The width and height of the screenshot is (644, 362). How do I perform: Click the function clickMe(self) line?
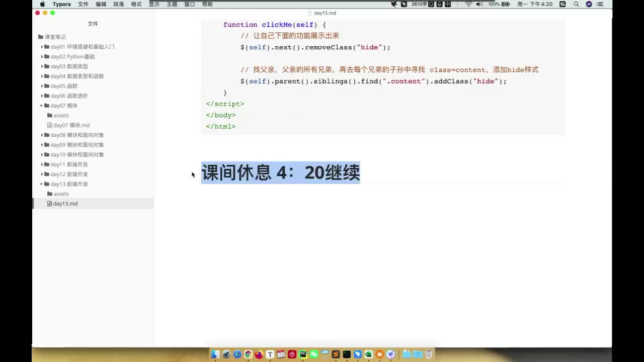(x=275, y=25)
